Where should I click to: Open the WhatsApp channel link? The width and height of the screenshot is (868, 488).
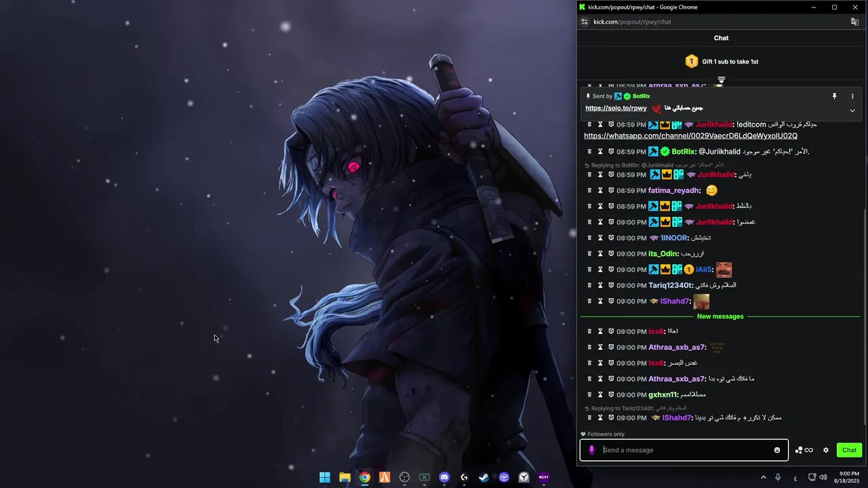(690, 136)
